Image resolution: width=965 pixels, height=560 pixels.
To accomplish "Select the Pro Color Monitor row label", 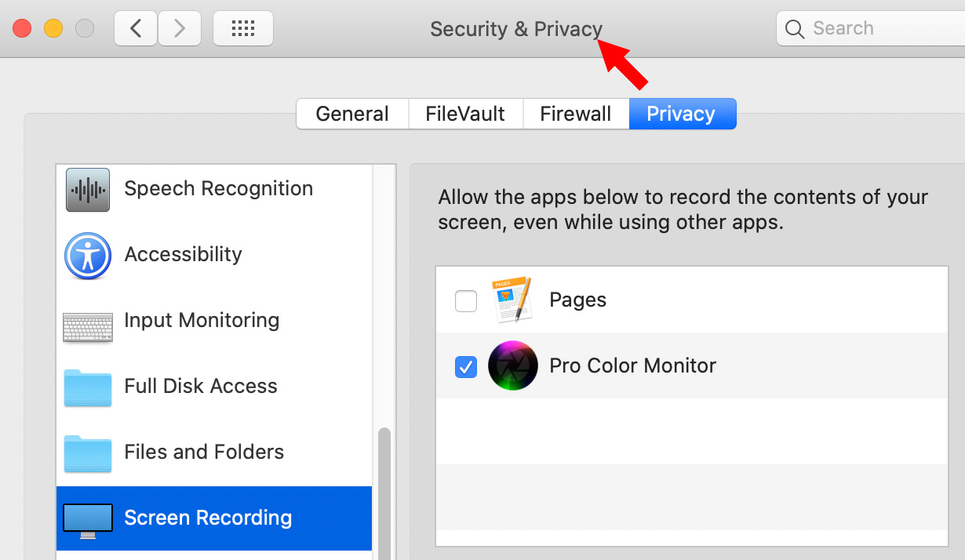I will click(633, 365).
